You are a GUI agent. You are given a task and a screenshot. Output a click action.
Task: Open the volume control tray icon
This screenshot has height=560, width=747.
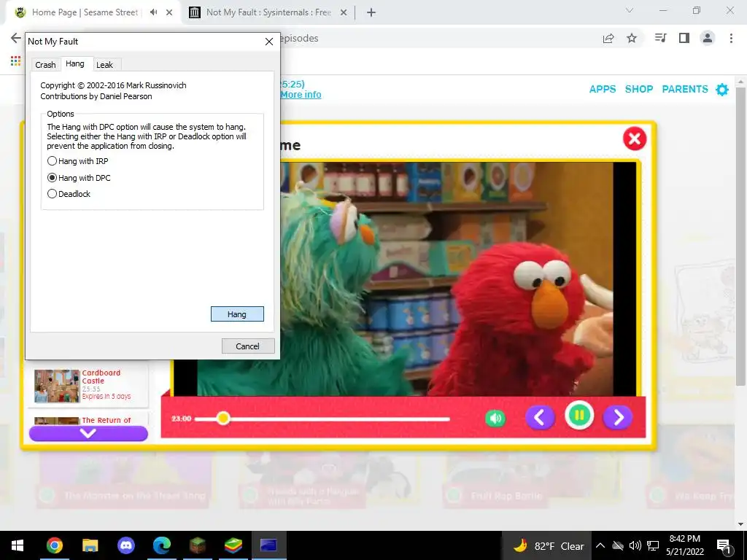pyautogui.click(x=635, y=545)
